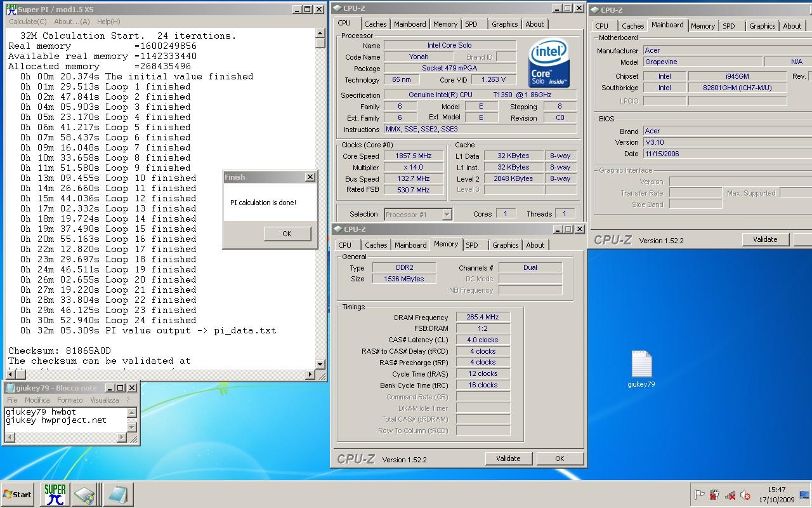Select About tab in Mainboard window
Screen dimensions: 812x508
792,26
